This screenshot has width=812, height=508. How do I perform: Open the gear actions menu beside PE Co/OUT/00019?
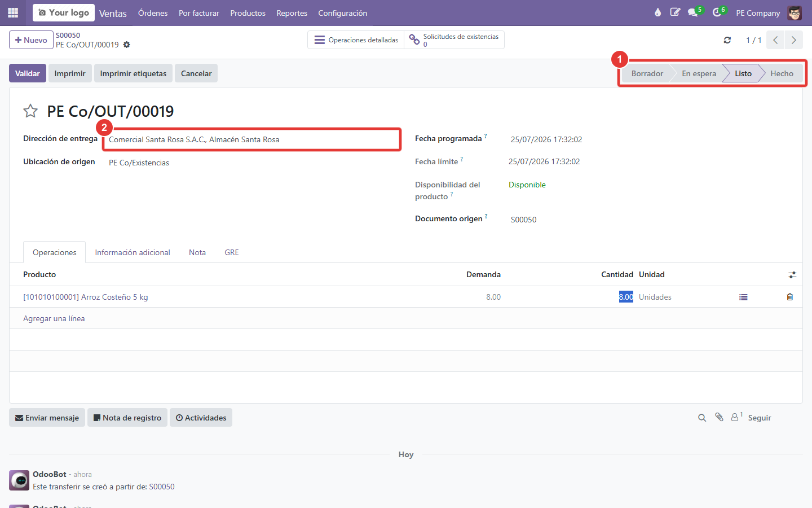click(x=127, y=45)
